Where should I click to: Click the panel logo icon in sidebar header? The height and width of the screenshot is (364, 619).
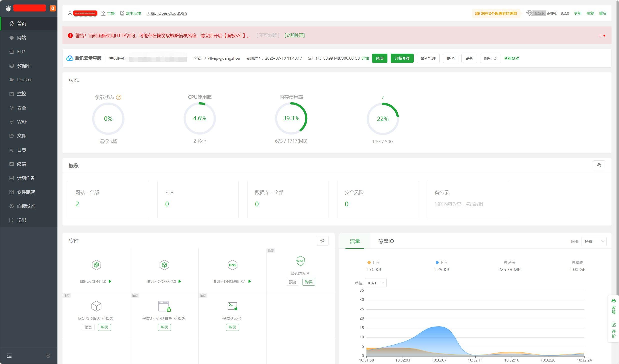[x=8, y=8]
